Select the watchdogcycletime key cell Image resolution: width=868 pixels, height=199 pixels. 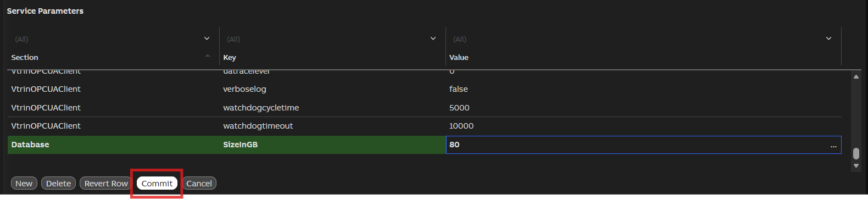261,108
